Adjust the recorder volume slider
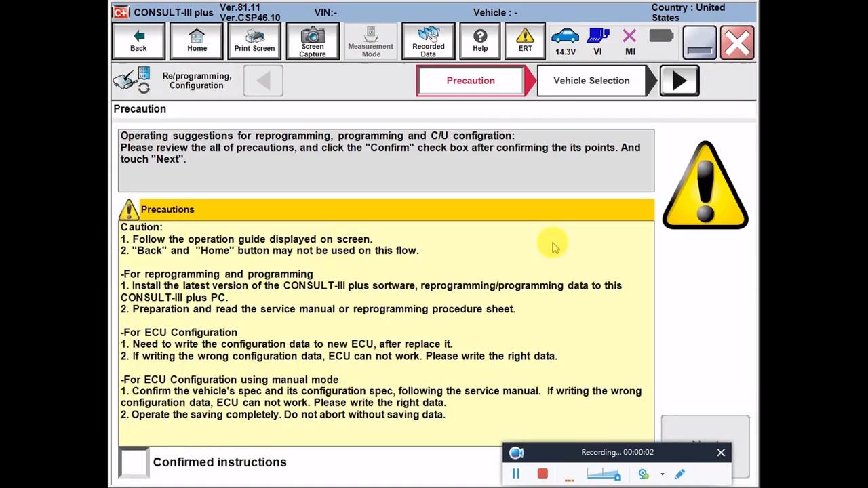 tap(604, 474)
